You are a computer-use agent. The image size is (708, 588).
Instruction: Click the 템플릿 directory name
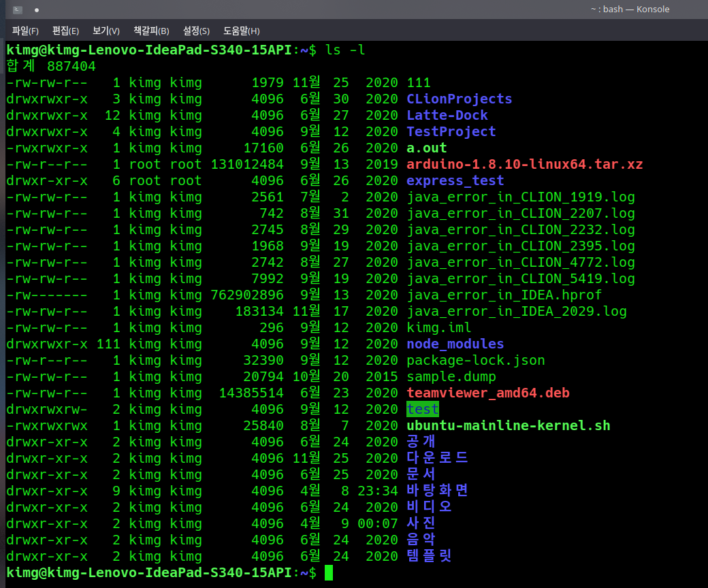point(429,555)
